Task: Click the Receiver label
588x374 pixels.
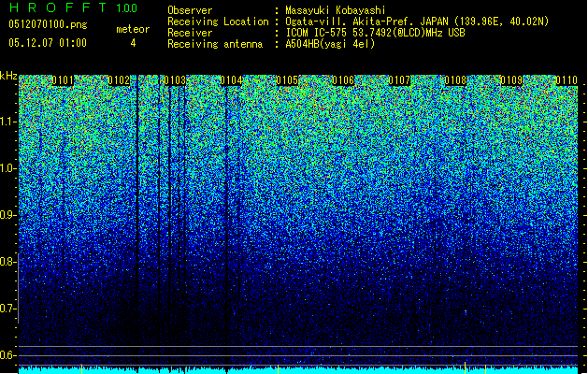Action: point(190,33)
